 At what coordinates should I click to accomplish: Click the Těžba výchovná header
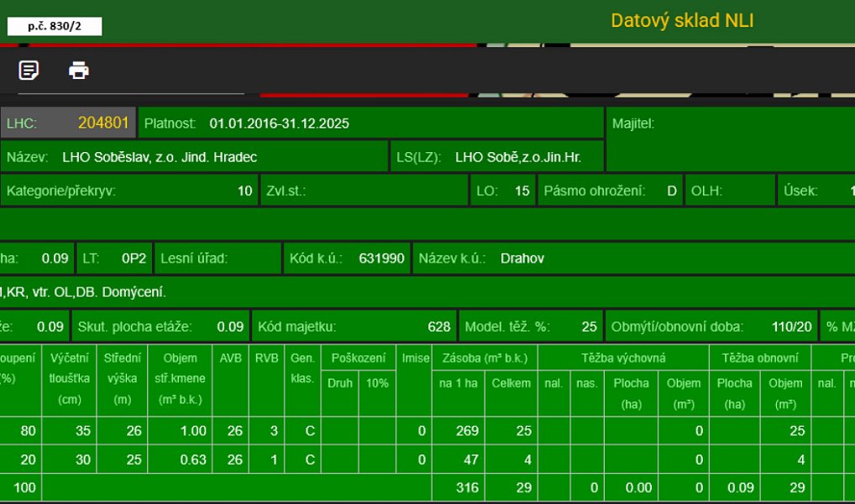coord(623,358)
